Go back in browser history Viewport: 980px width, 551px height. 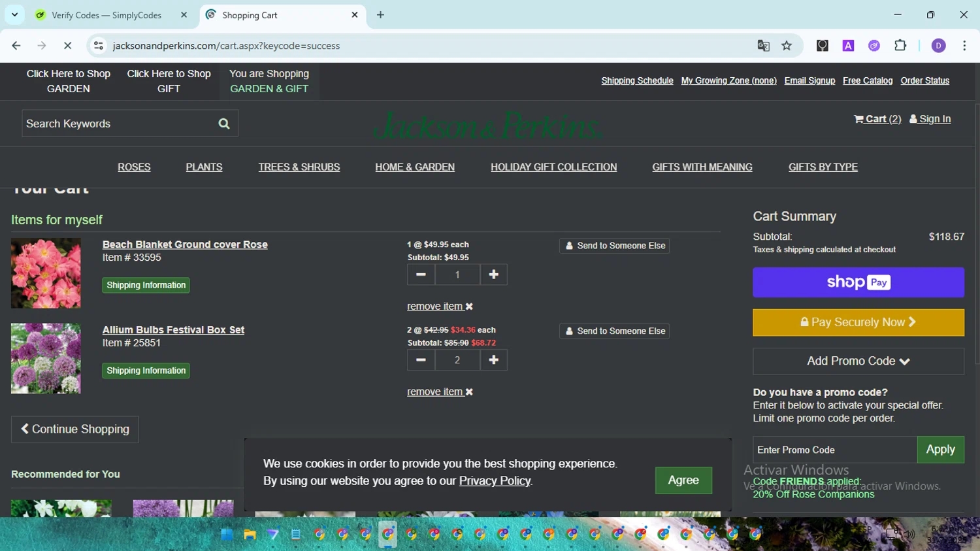16,46
